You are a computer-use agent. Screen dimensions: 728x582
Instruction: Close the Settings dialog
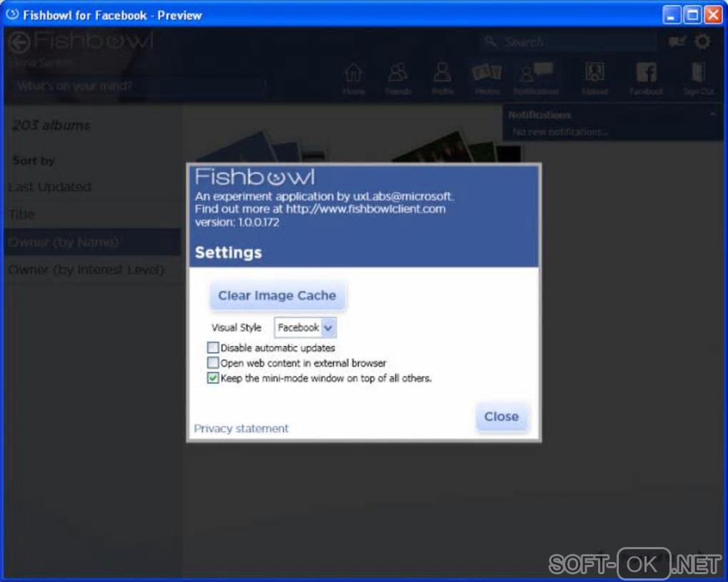coord(502,417)
